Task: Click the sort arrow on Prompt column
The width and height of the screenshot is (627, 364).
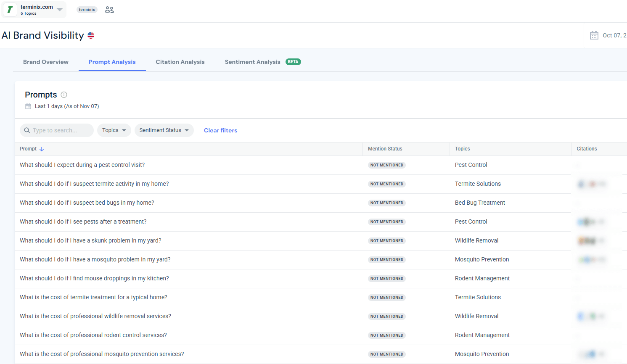Action: point(42,149)
